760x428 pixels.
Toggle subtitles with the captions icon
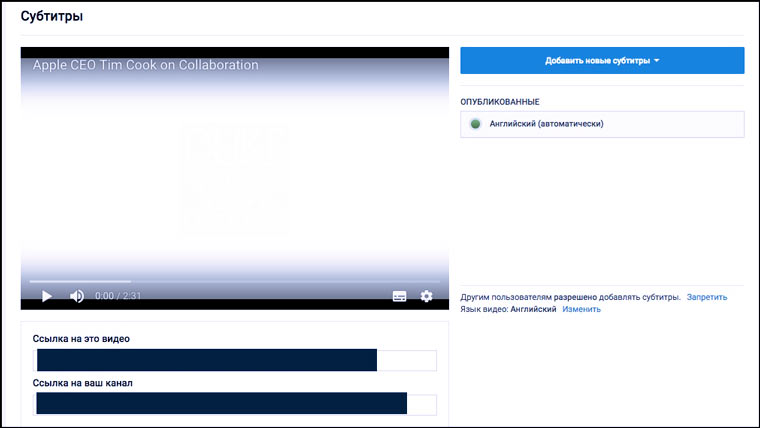tap(399, 296)
